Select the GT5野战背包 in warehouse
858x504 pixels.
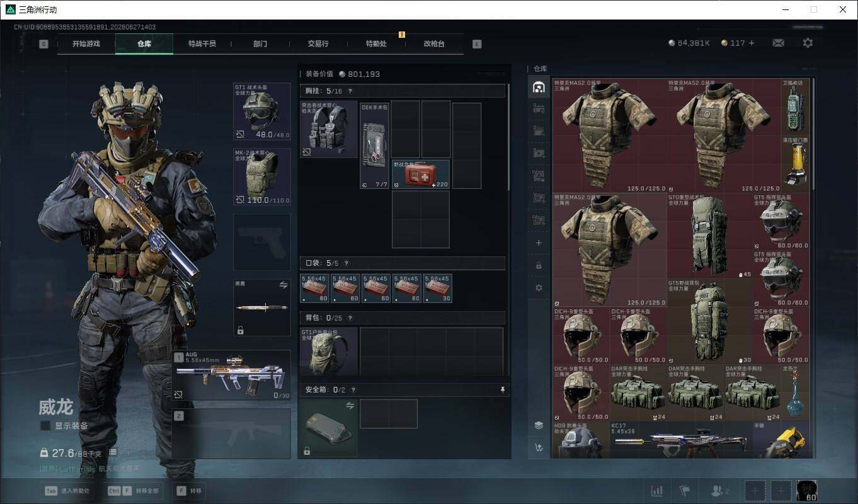click(x=710, y=322)
